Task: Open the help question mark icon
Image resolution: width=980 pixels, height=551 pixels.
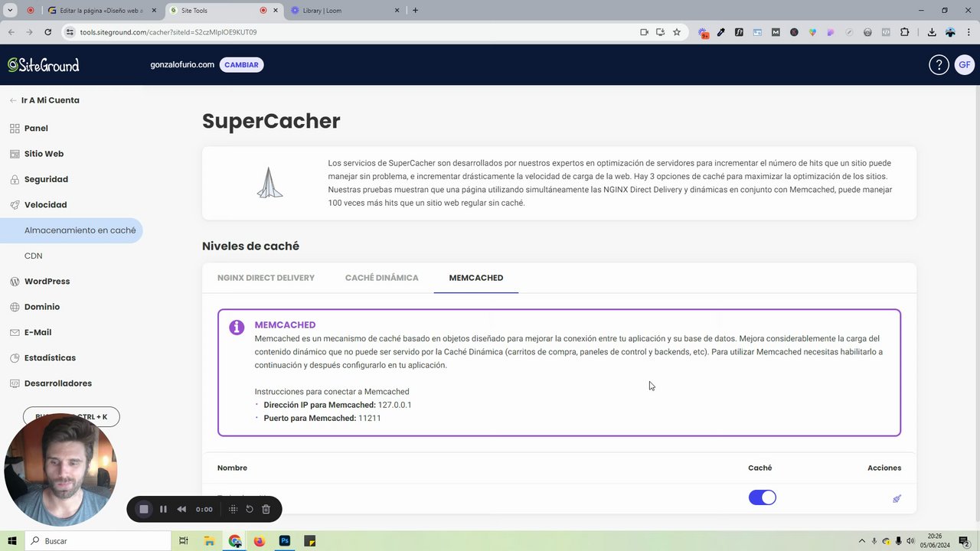Action: tap(939, 65)
